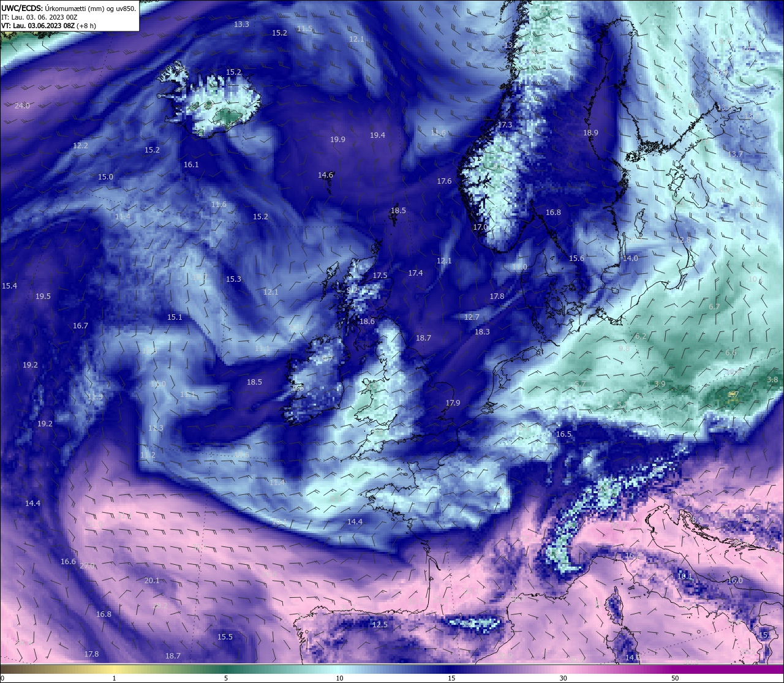The image size is (784, 683).
Task: Click the value 17.4 in the North Sea
Action: tap(415, 273)
